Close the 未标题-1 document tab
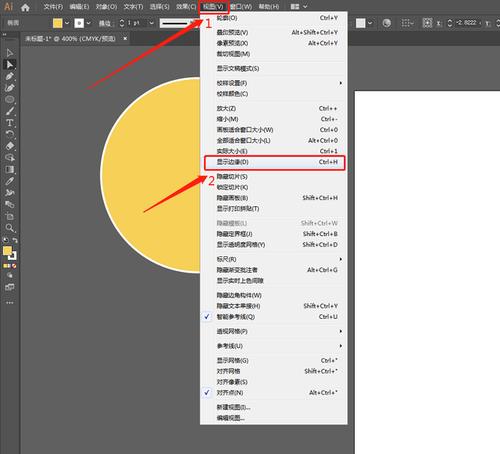This screenshot has width=500, height=454. click(x=125, y=39)
